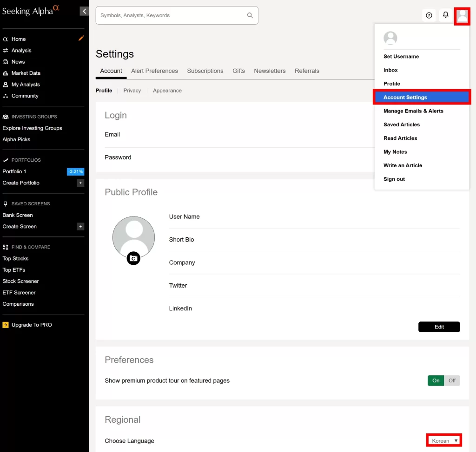Switch to the Alert Preferences tab
The image size is (476, 452).
(x=154, y=71)
